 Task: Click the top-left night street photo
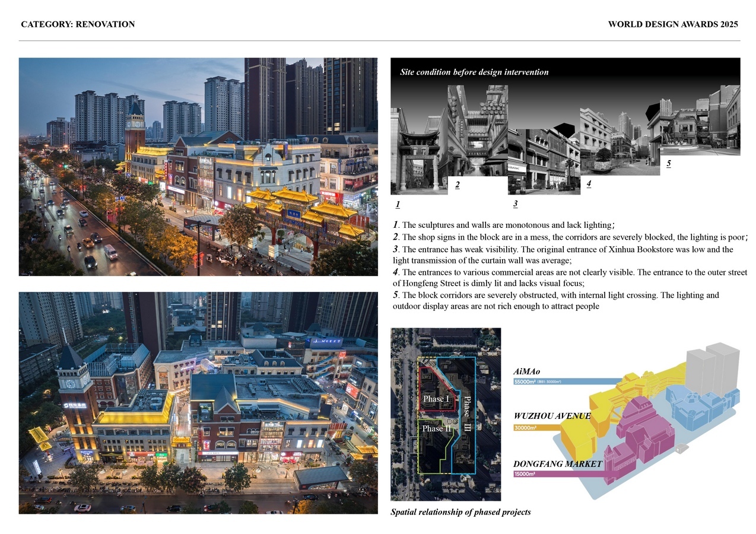tap(198, 167)
